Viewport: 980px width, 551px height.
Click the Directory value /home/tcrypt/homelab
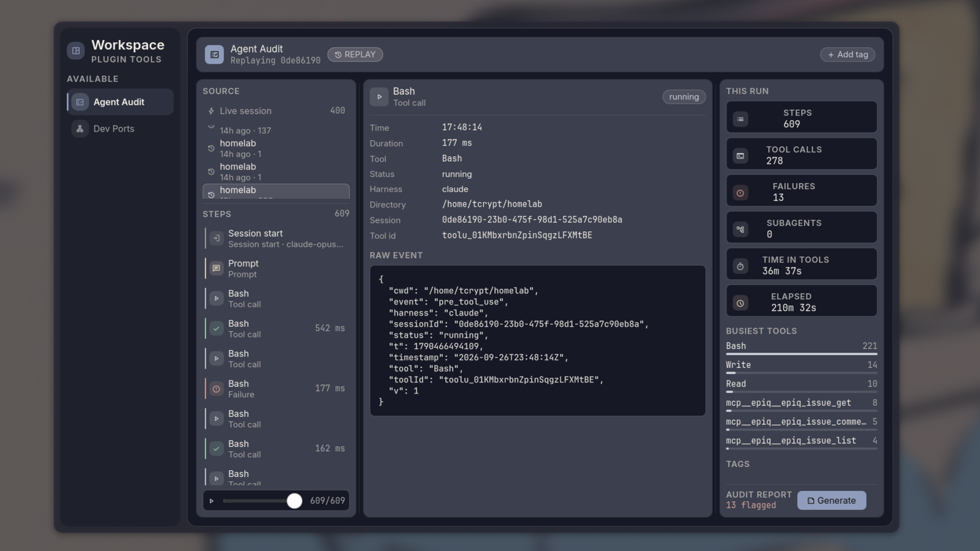[x=492, y=204]
